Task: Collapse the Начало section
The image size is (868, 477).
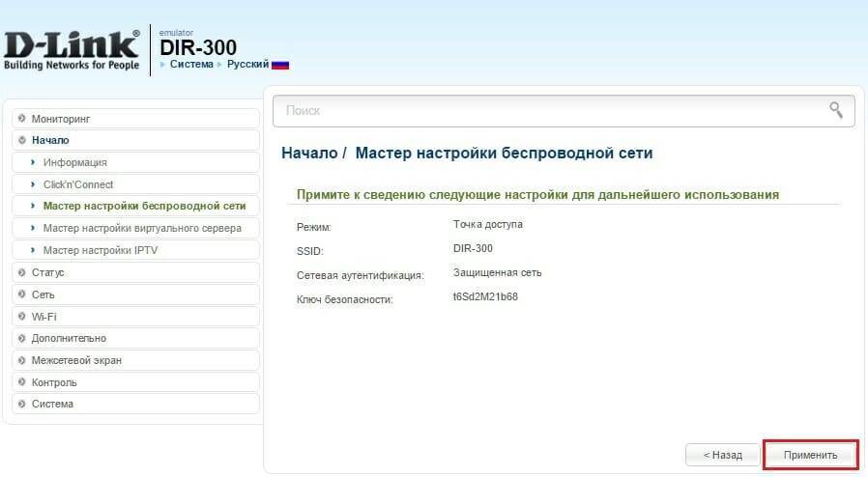Action: pyautogui.click(x=135, y=140)
